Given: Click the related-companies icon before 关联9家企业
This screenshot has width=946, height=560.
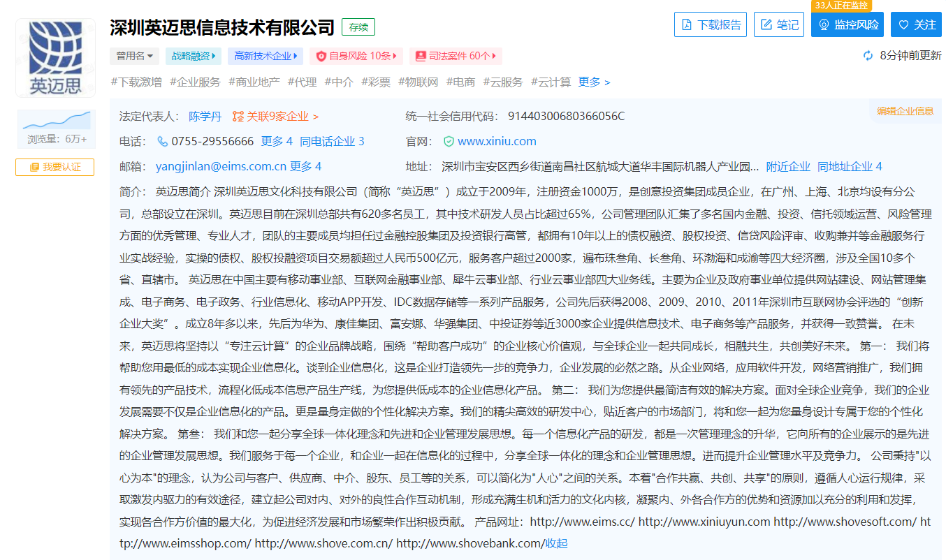Looking at the screenshot, I should point(238,117).
